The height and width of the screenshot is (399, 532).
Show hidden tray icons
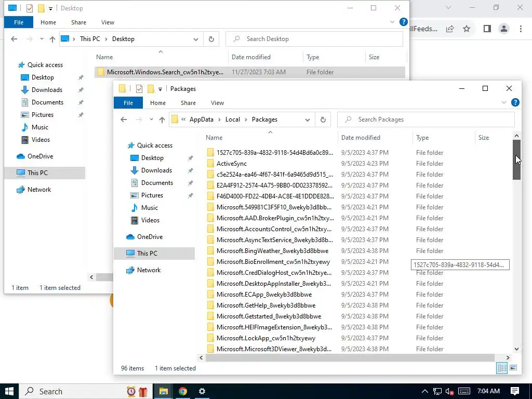tap(425, 391)
